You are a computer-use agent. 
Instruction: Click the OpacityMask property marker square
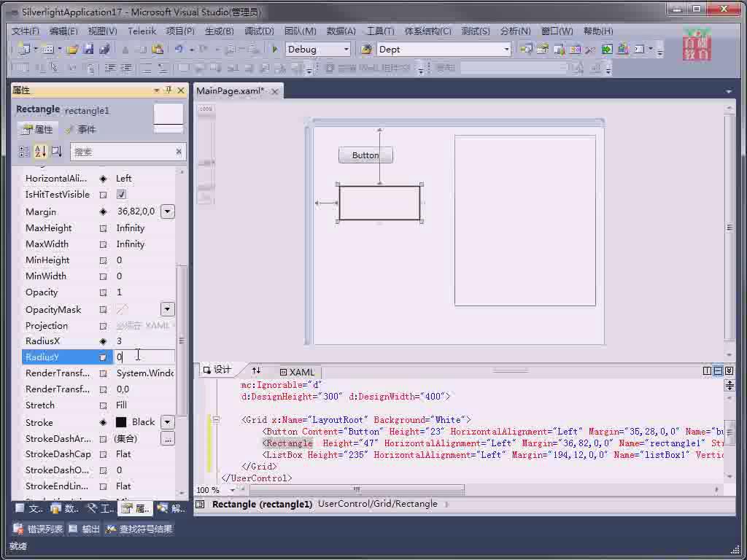[103, 310]
